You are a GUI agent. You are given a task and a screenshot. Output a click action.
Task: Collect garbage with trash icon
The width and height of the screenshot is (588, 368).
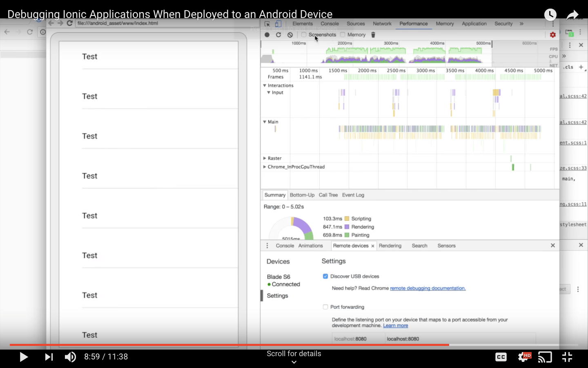click(373, 35)
